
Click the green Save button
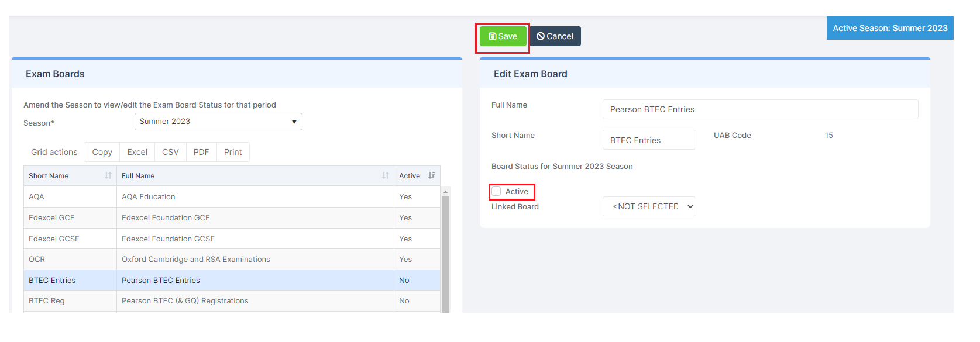pos(503,36)
